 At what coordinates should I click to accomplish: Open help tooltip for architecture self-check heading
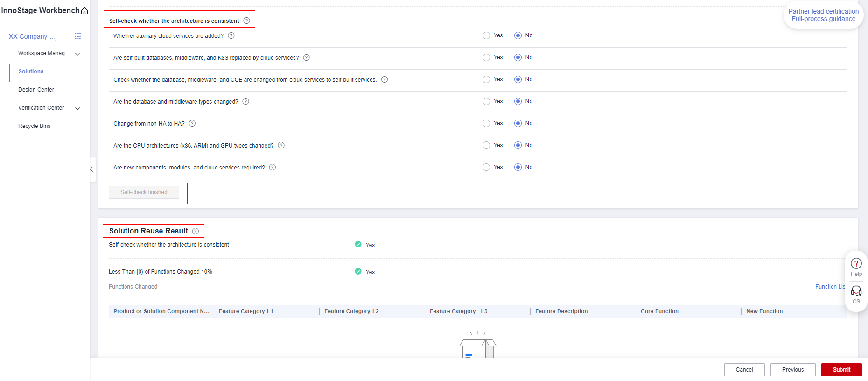pos(247,21)
